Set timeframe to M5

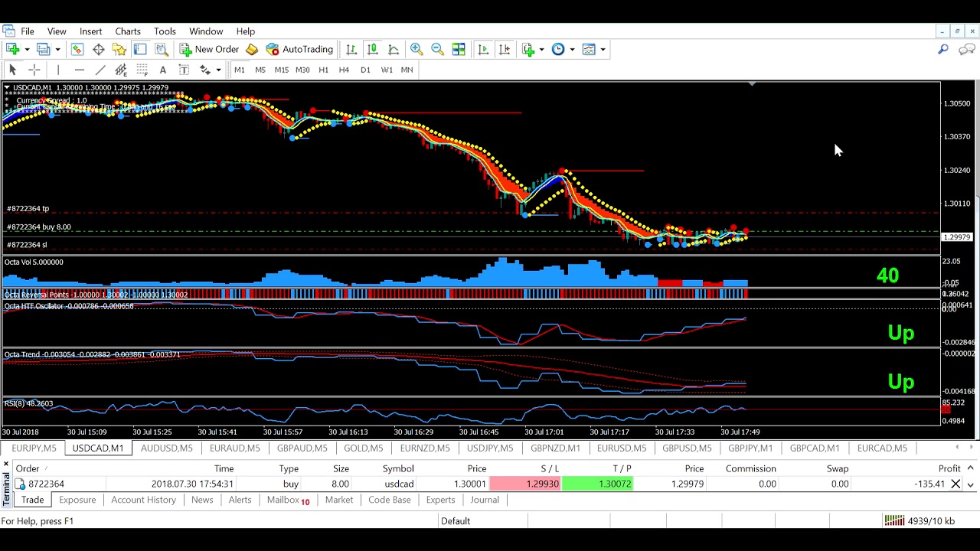coord(260,70)
